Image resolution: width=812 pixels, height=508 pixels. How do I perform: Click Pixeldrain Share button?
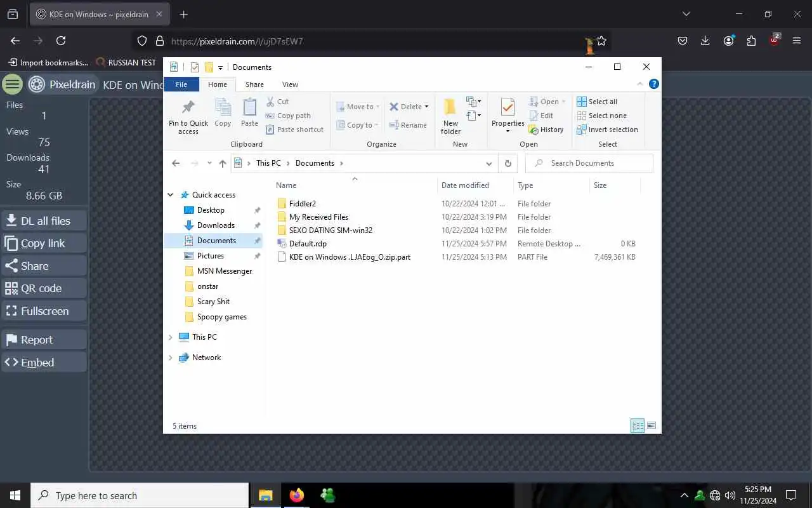click(x=44, y=266)
